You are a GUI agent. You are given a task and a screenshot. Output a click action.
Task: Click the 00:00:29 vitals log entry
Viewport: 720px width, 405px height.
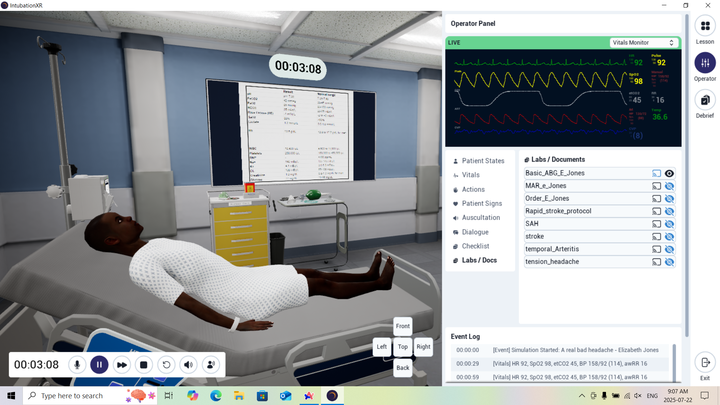[x=558, y=364]
